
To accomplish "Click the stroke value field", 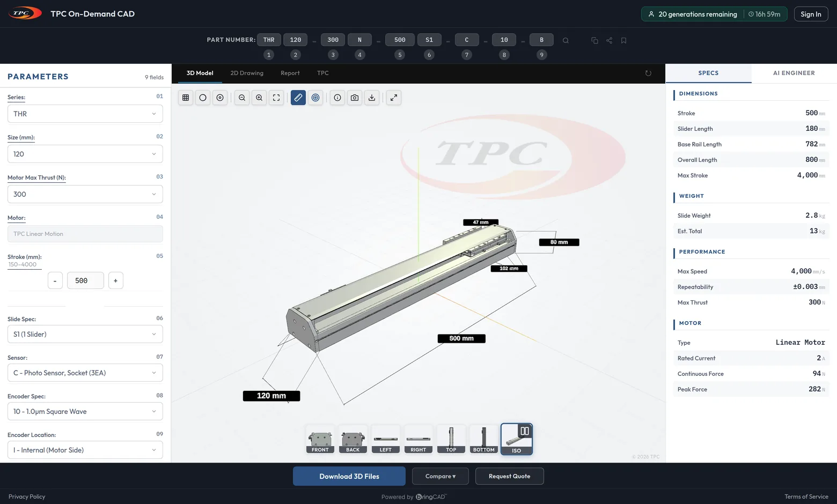I will point(85,280).
